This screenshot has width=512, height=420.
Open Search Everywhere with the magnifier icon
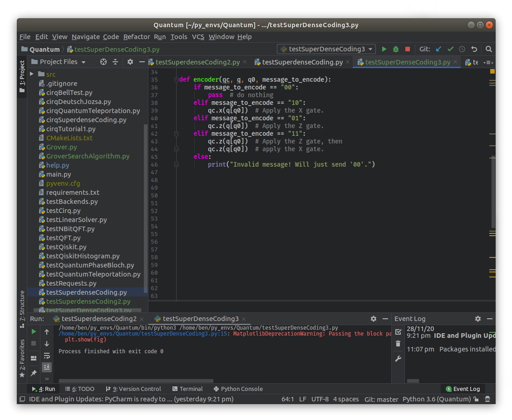488,49
